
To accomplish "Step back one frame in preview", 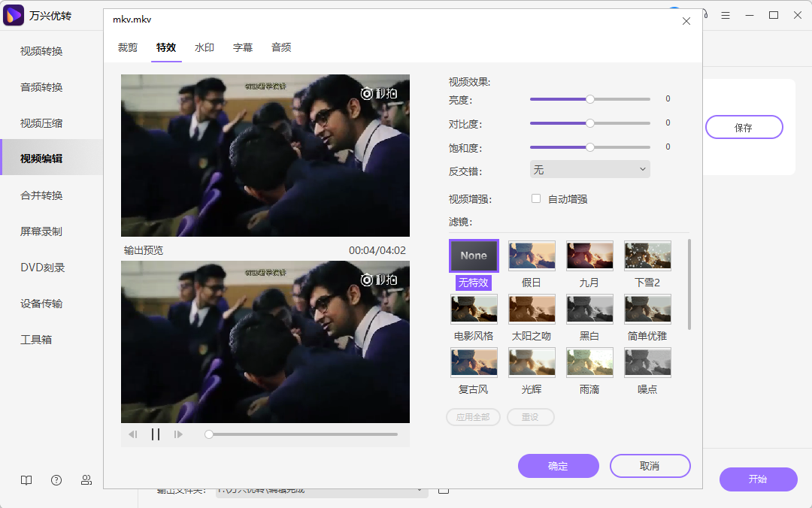I will [133, 434].
